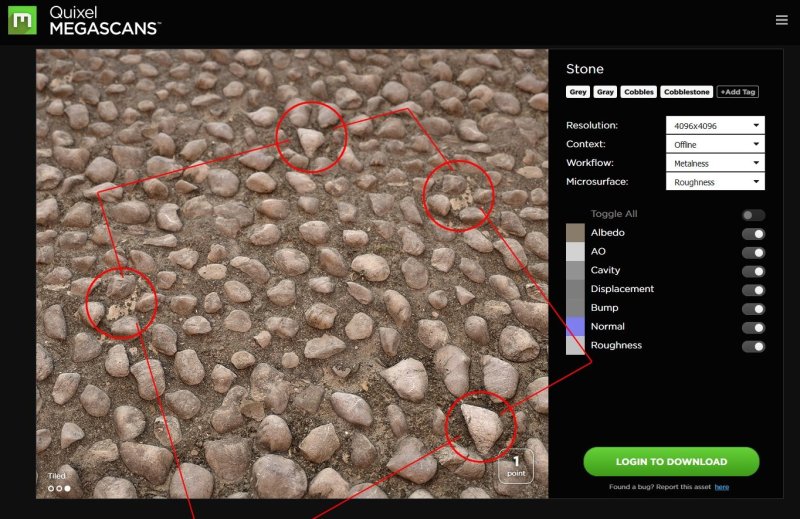Click the Grey tag
The height and width of the screenshot is (519, 800).
(x=578, y=92)
